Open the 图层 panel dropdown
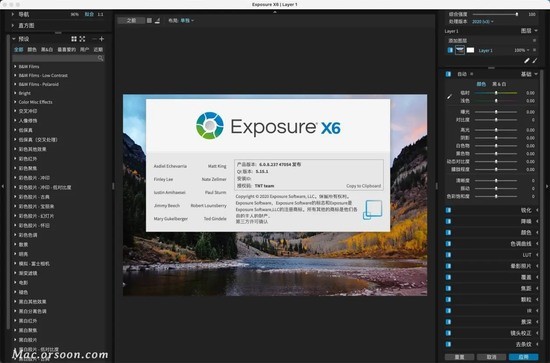Screen dimensions: 550x363 point(529,31)
